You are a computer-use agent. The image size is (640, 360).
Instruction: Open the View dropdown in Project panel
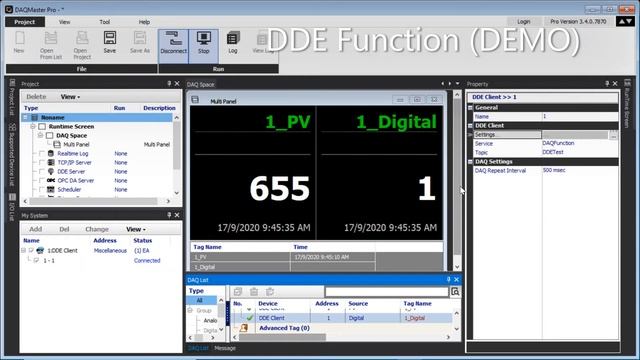70,97
